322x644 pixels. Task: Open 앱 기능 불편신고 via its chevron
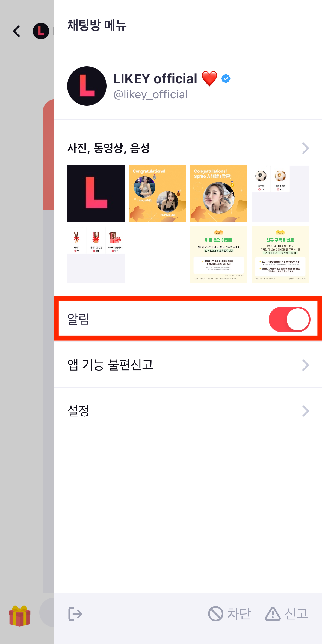click(305, 365)
